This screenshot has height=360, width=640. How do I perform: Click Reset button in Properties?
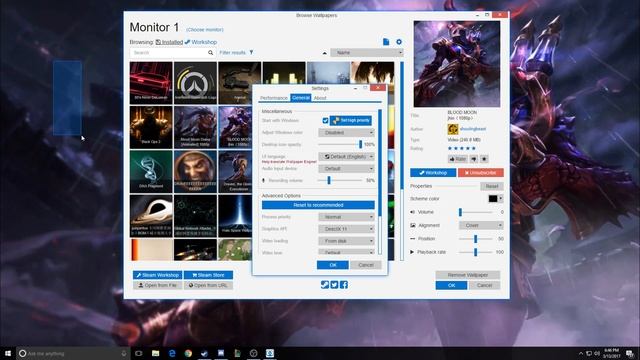(492, 186)
